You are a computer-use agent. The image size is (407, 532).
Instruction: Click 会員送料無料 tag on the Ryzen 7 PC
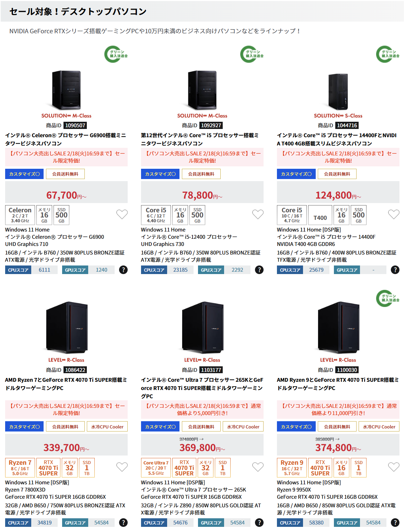pos(65,427)
